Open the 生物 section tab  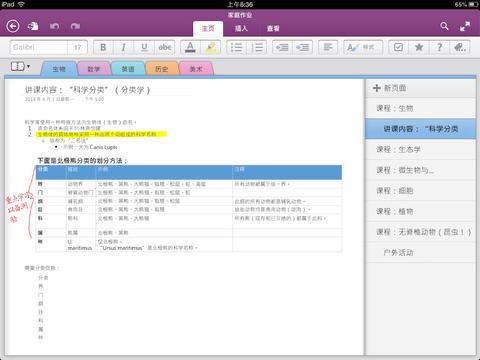(59, 69)
